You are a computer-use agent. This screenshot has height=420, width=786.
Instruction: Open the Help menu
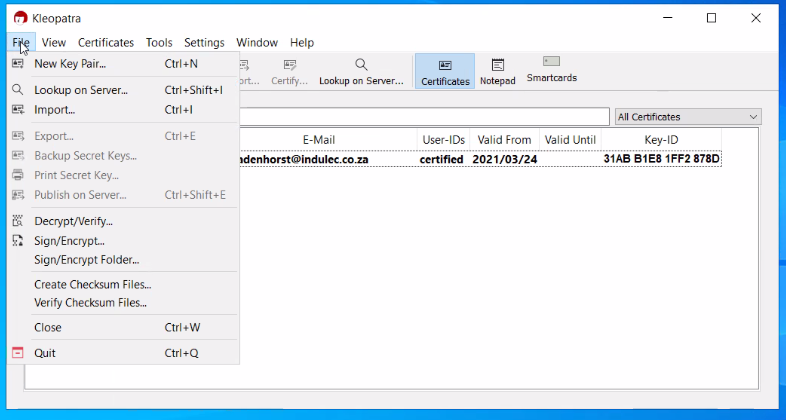coord(302,43)
